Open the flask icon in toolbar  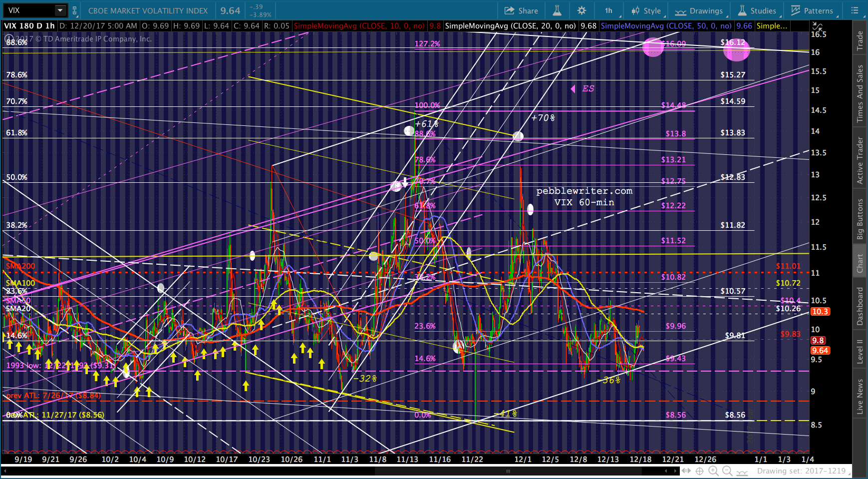coord(557,10)
